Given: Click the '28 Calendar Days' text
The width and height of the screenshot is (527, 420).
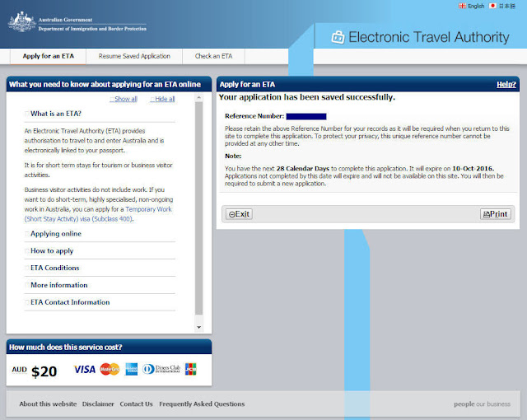Looking at the screenshot, I should click(302, 168).
